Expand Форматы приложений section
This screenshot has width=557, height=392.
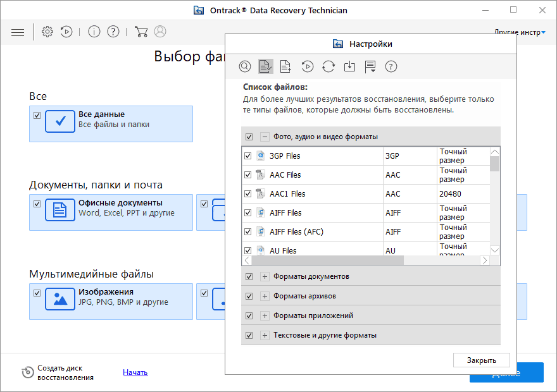tap(265, 315)
